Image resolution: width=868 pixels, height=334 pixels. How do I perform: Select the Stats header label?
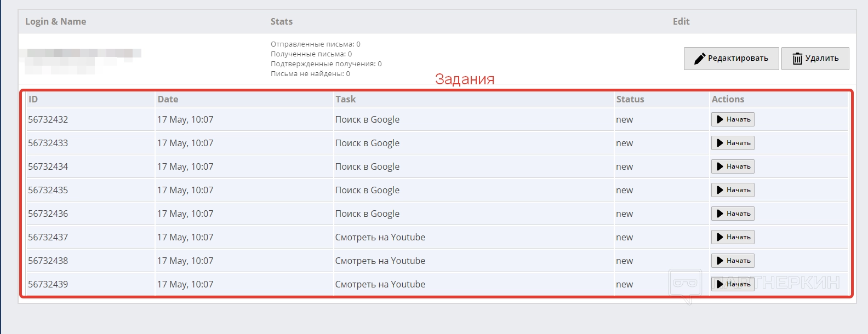282,21
